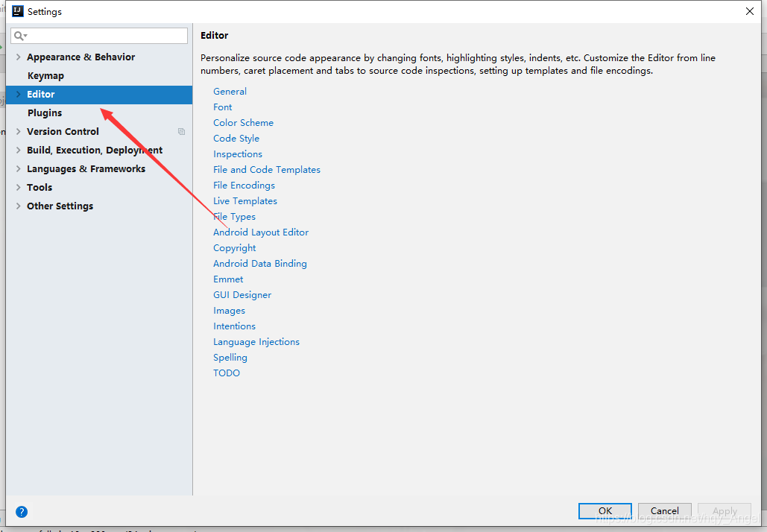Open the Color Scheme link

click(x=243, y=123)
